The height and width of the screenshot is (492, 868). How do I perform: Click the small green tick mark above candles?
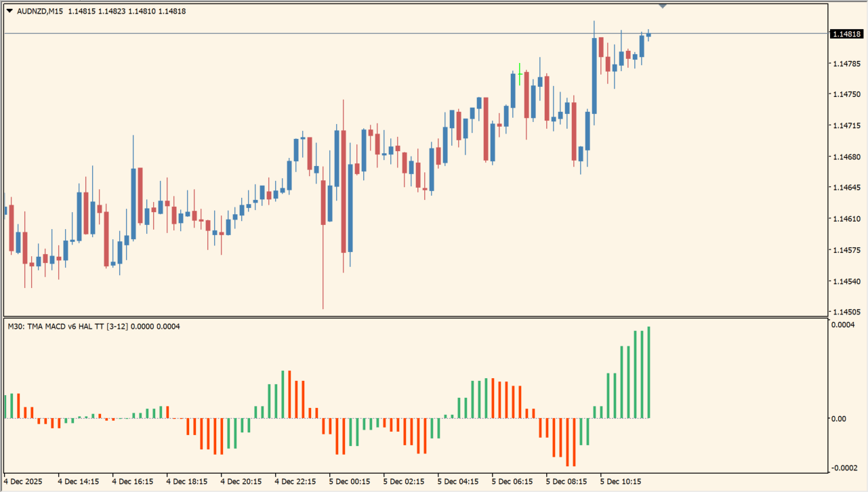click(520, 74)
